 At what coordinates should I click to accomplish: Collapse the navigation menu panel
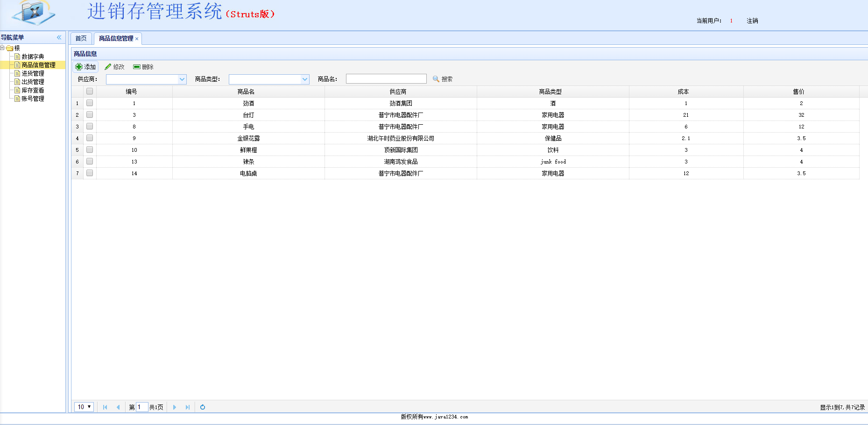coord(59,37)
